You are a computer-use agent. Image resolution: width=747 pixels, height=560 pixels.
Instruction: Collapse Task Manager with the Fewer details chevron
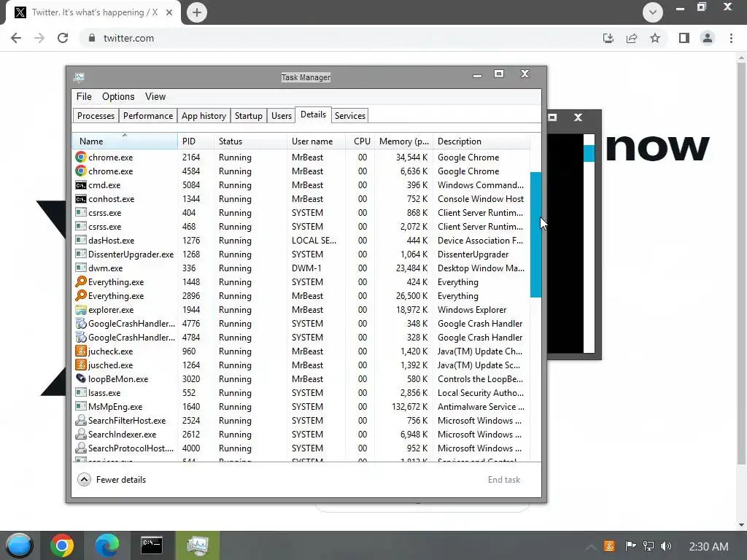(x=85, y=480)
